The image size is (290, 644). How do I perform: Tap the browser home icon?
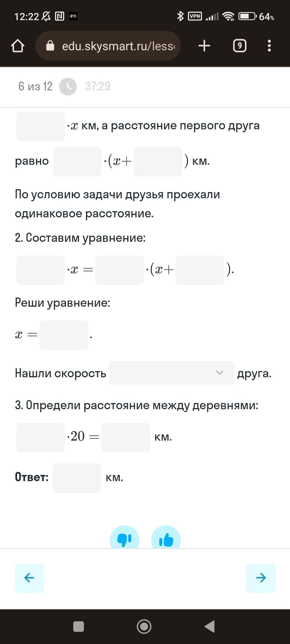(18, 46)
